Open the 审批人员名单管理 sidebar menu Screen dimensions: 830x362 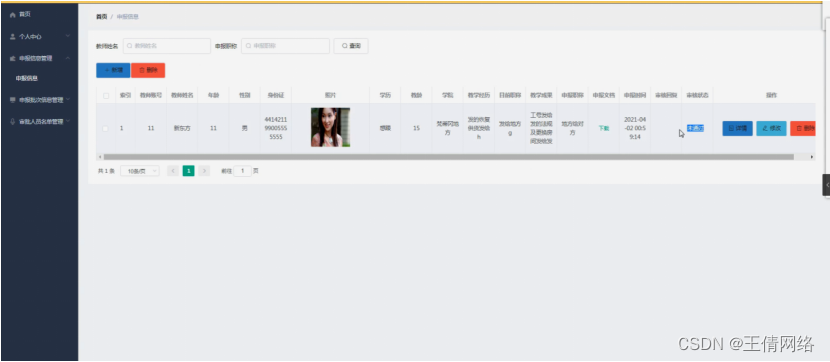[39, 121]
